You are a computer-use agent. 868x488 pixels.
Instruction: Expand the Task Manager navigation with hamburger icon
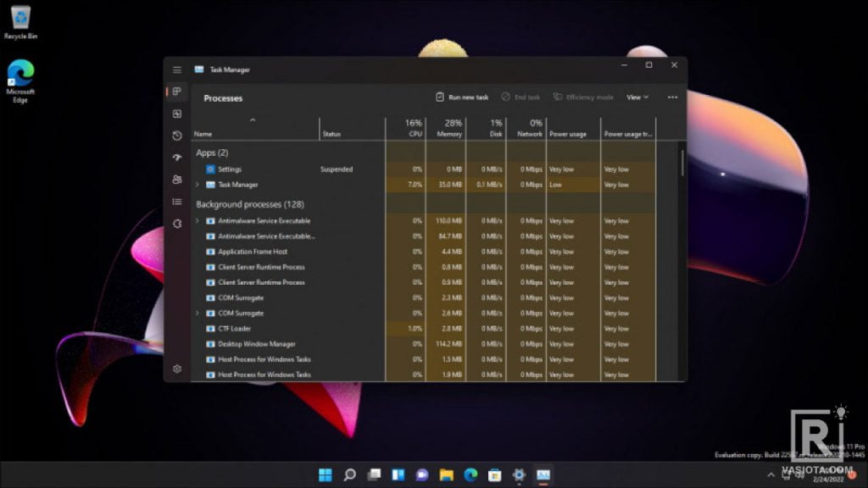177,69
